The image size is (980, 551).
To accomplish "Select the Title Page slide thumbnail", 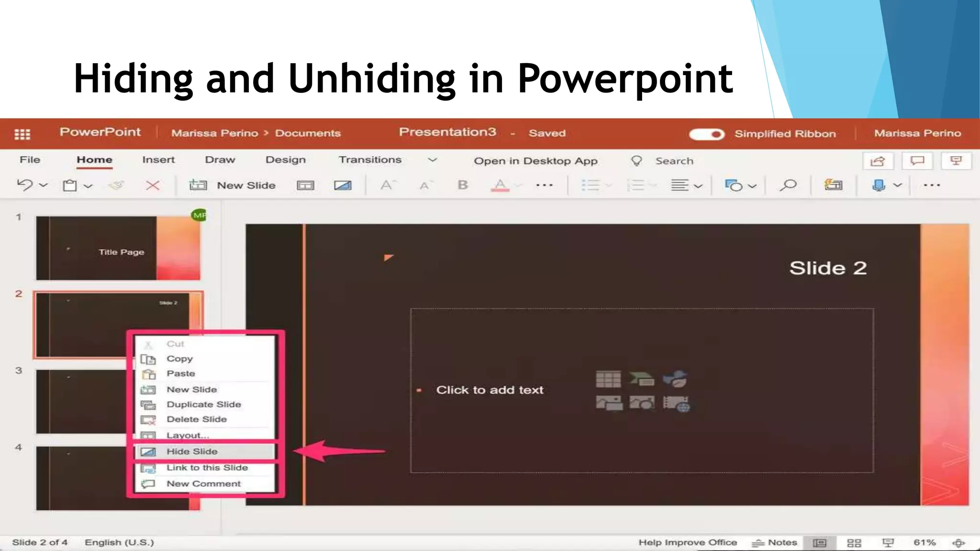I will tap(118, 248).
